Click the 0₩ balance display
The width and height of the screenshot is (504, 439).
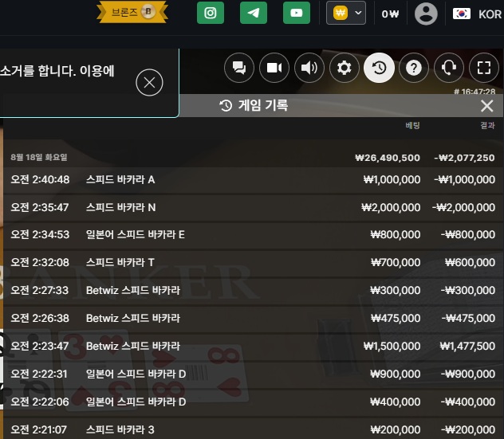point(390,14)
